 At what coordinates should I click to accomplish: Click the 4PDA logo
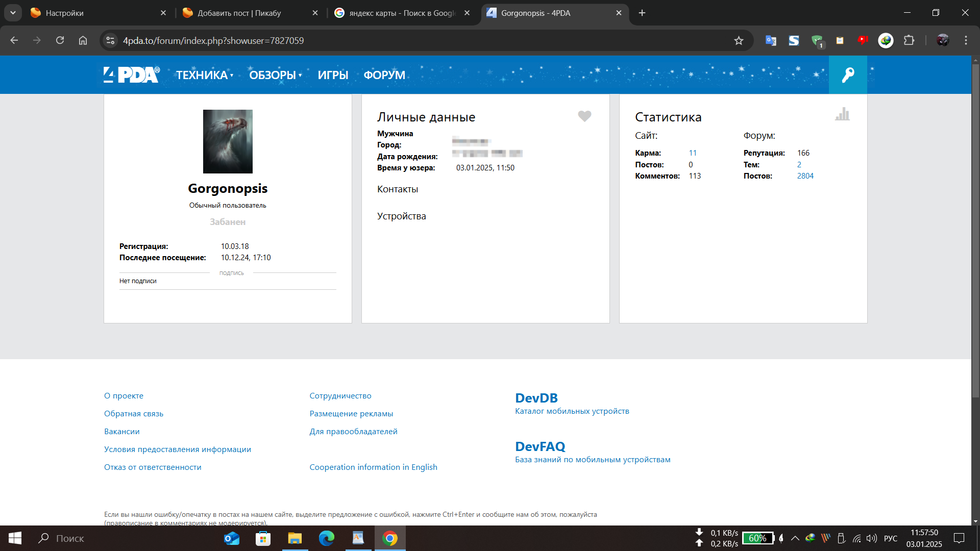click(132, 75)
